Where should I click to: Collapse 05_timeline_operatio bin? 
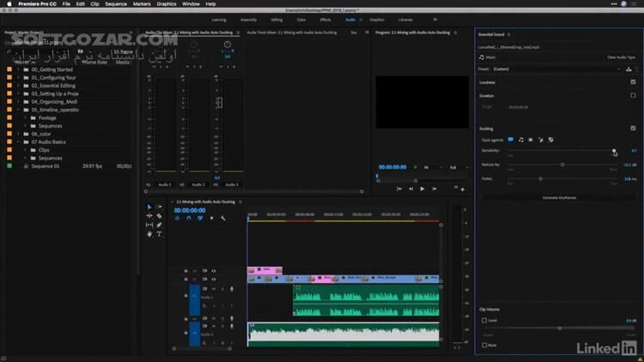(18, 110)
